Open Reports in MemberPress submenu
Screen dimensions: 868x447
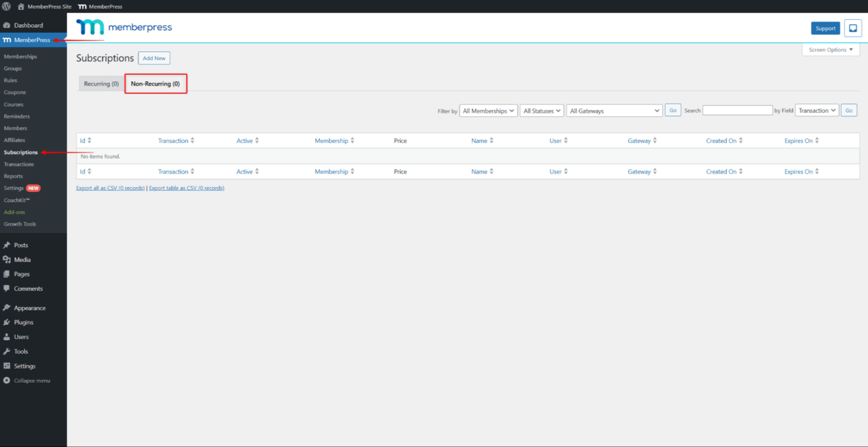(13, 176)
